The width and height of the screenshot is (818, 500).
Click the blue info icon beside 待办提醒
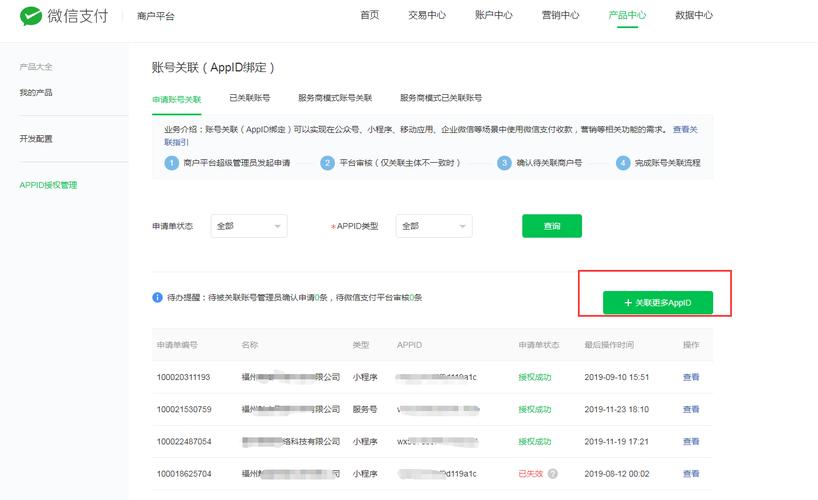pos(157,297)
